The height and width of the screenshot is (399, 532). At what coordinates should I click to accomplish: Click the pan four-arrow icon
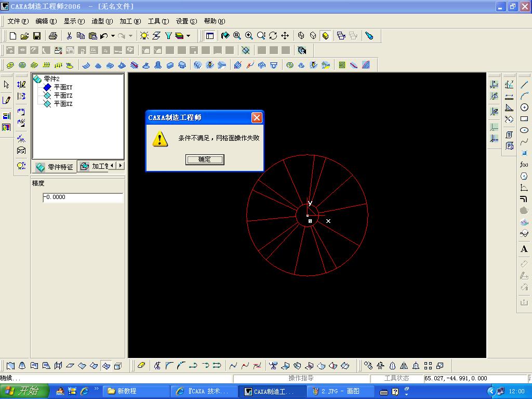click(x=285, y=36)
